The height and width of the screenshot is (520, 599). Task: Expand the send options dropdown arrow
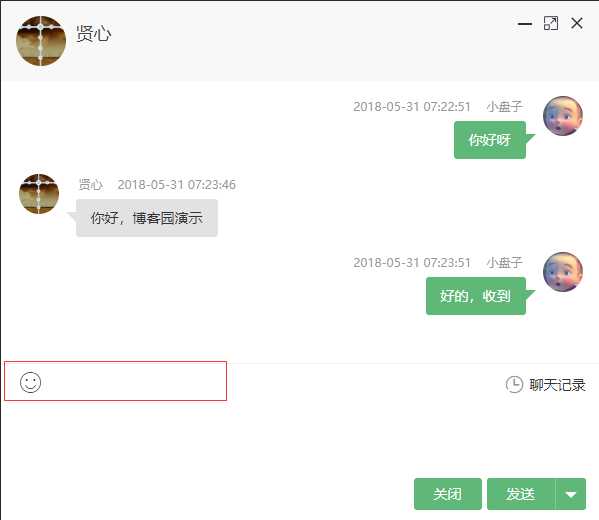point(570,494)
